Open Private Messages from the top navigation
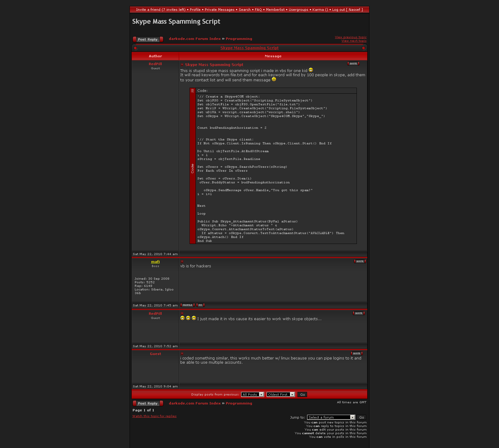The height and width of the screenshot is (448, 499). click(220, 10)
